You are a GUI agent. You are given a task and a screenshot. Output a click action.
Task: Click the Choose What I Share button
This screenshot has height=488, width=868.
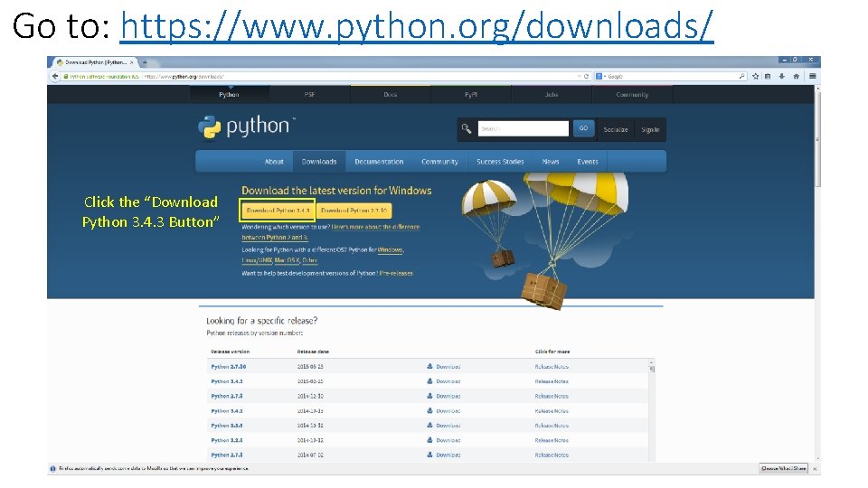tap(783, 468)
